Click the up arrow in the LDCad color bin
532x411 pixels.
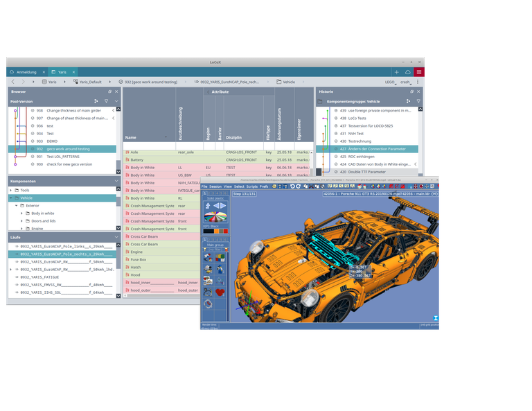[208, 206]
